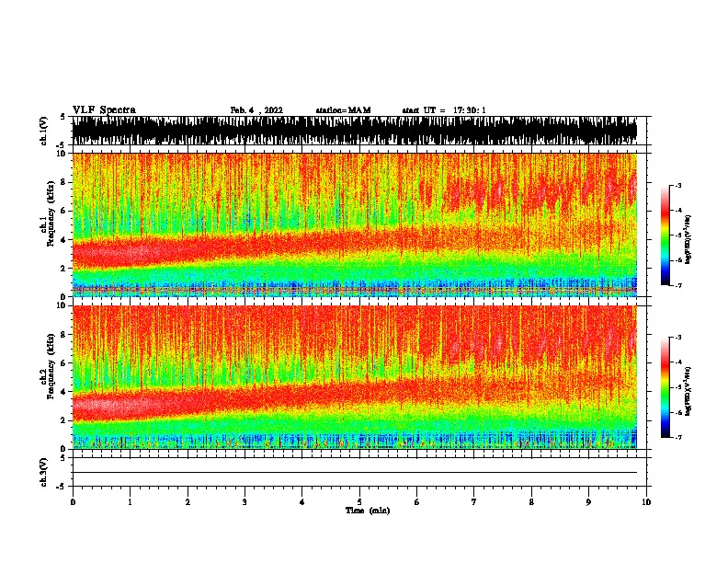This screenshot has width=728, height=563.
Task: Click the ch.2 color scale bar
Action: (665, 387)
